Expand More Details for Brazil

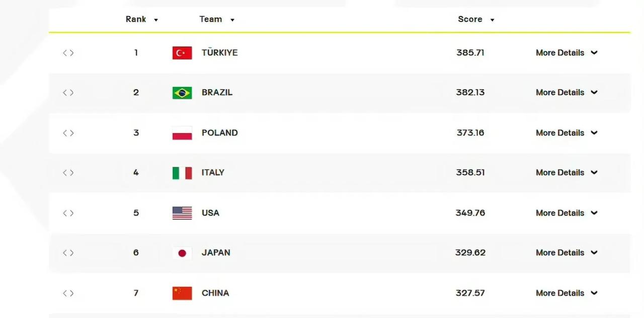click(567, 93)
